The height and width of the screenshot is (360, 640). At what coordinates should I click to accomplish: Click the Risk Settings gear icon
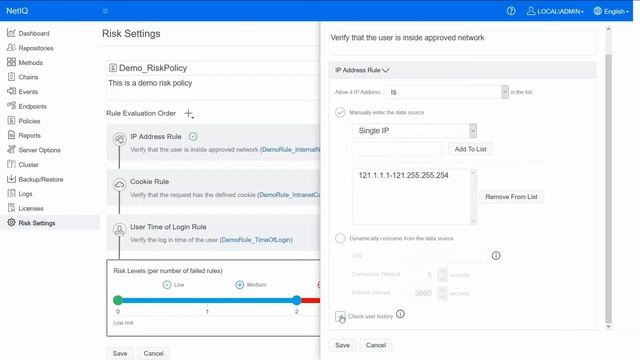pyautogui.click(x=11, y=223)
